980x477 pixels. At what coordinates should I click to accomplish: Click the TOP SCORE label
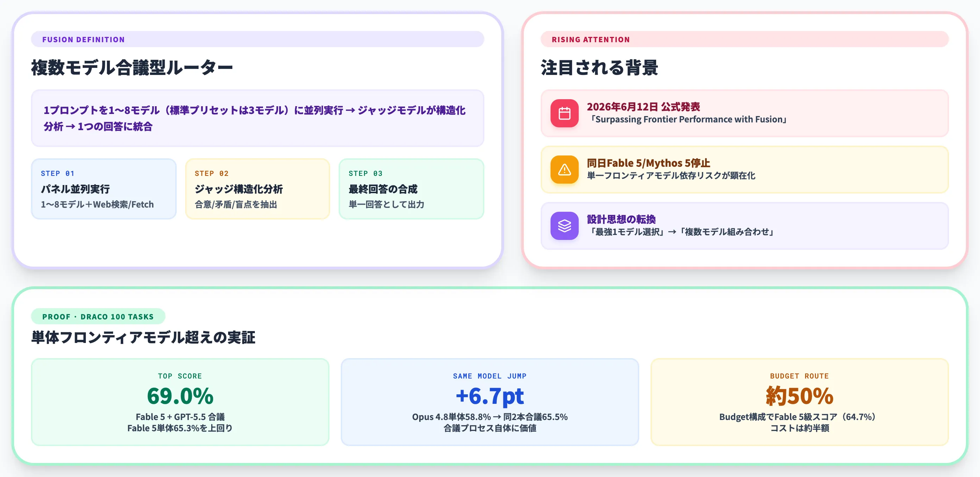point(180,376)
